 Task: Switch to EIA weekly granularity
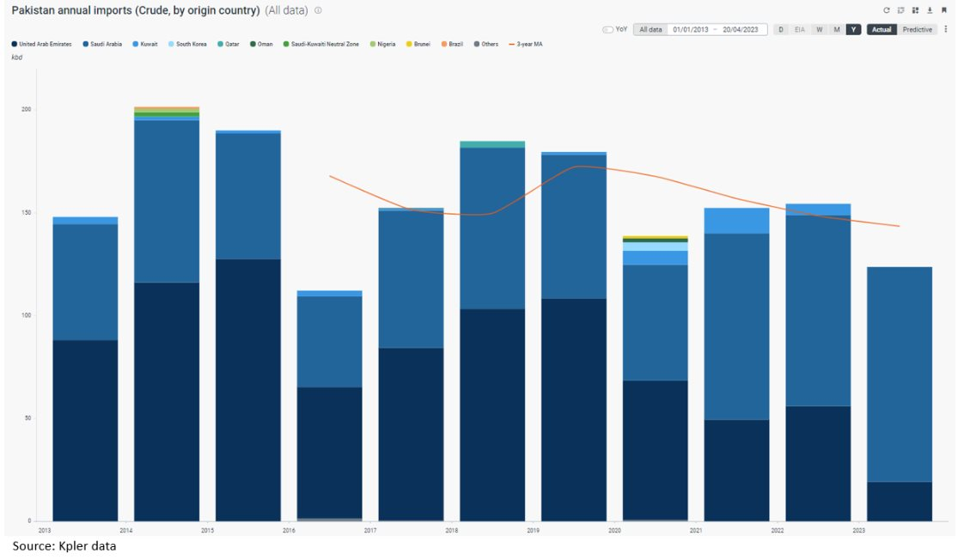coord(799,29)
